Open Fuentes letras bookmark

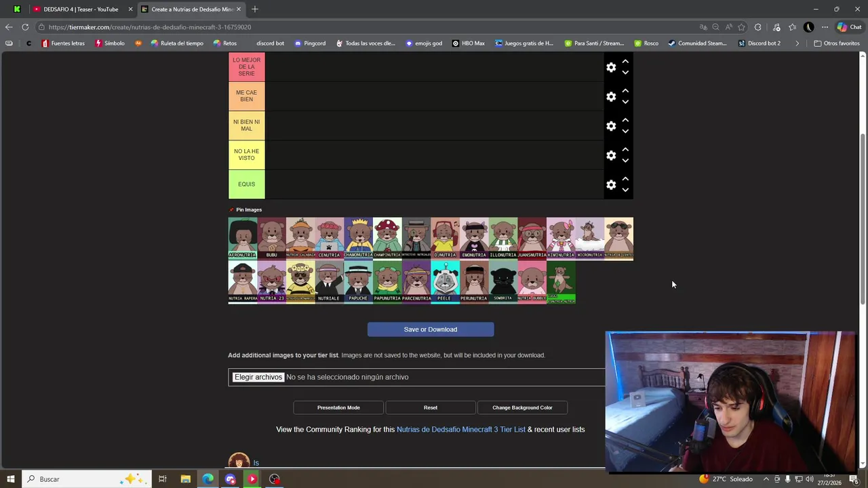click(x=63, y=43)
